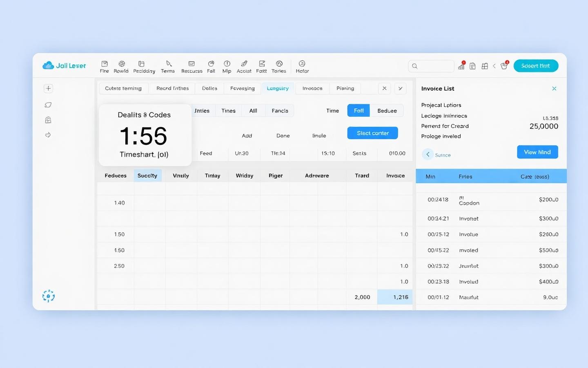Close the Invoice List panel
This screenshot has height=368, width=588.
click(554, 89)
